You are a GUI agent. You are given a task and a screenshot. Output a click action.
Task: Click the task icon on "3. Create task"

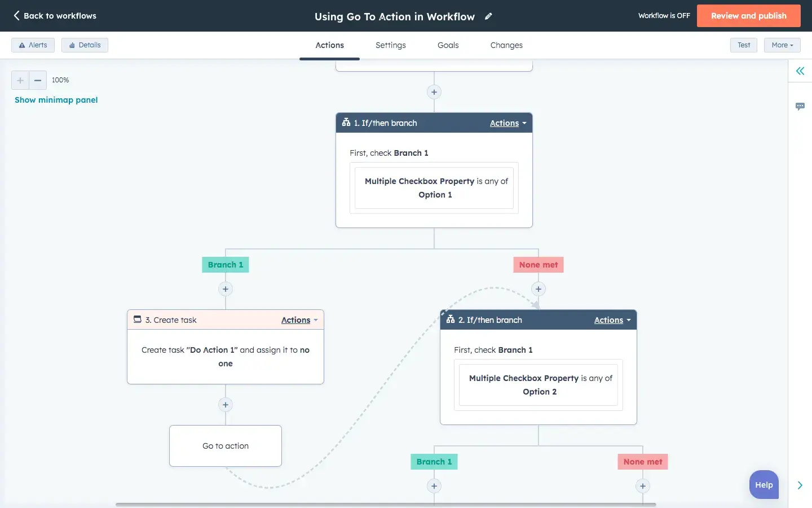click(137, 319)
